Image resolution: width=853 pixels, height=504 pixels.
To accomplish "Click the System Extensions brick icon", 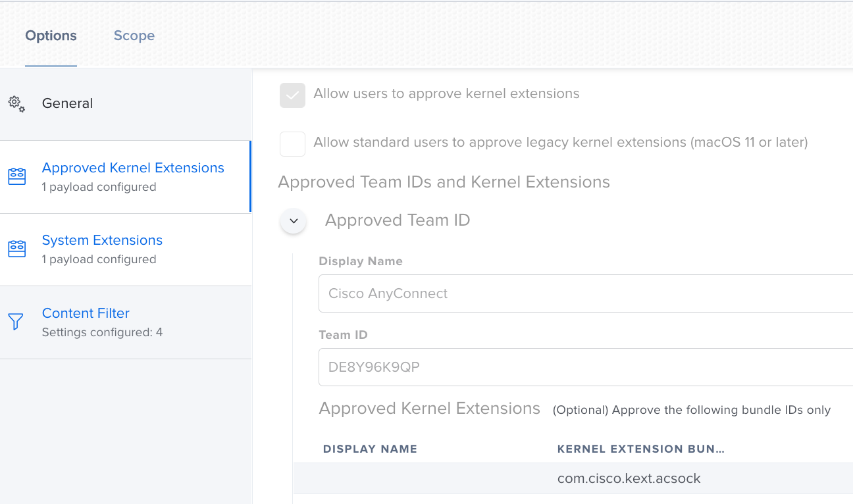I will (16, 249).
